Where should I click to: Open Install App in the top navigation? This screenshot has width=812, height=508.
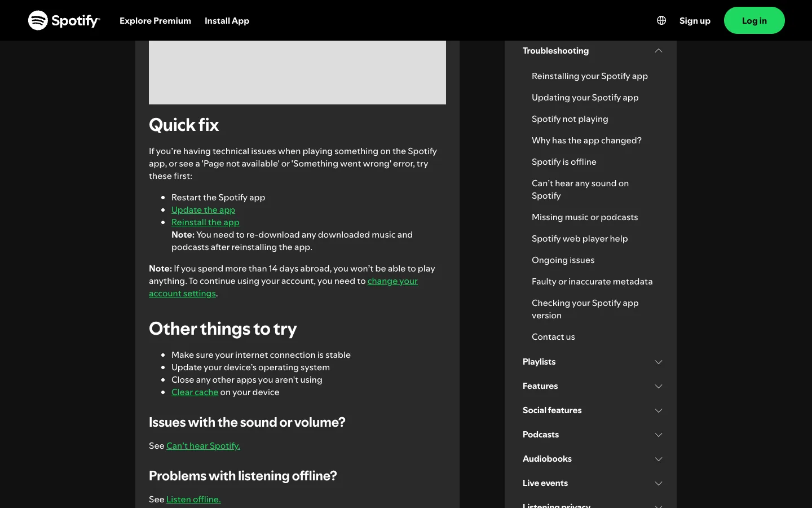coord(227,20)
